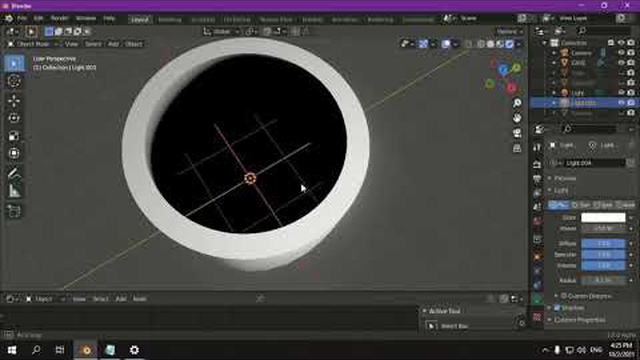This screenshot has height=360, width=640.
Task: Hide the Camera object via eye icon
Action: click(621, 53)
